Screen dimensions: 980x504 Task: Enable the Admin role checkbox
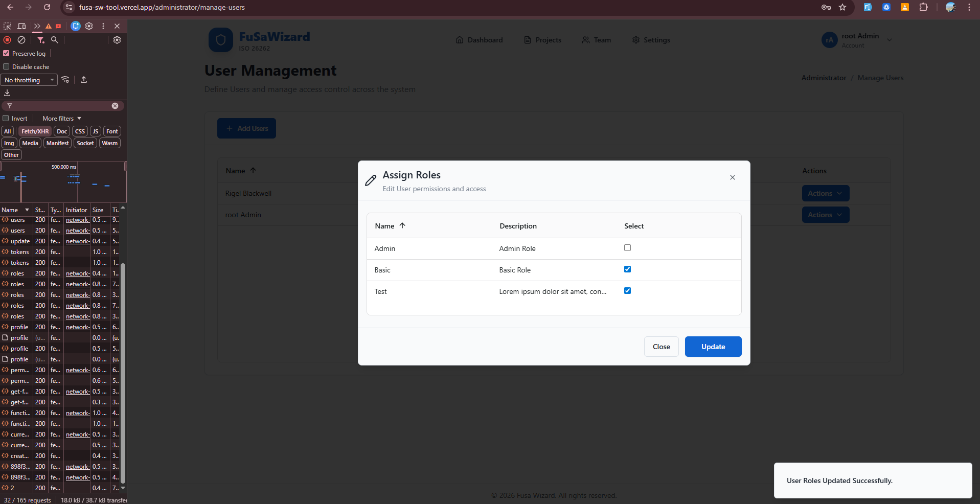pos(627,248)
